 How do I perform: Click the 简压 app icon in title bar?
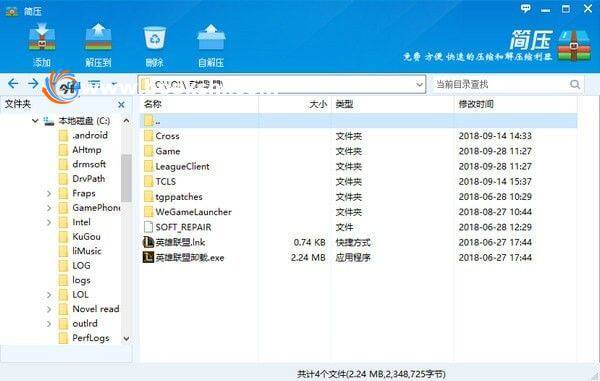[x=12, y=11]
